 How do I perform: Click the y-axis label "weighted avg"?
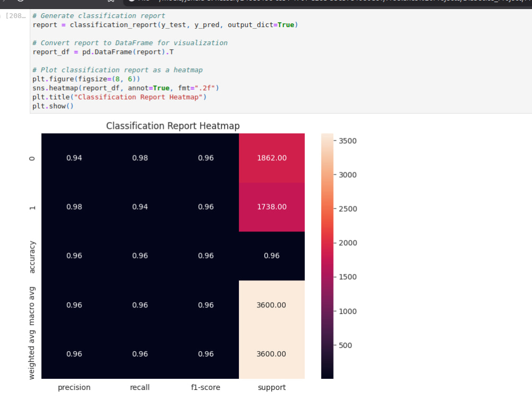click(32, 354)
